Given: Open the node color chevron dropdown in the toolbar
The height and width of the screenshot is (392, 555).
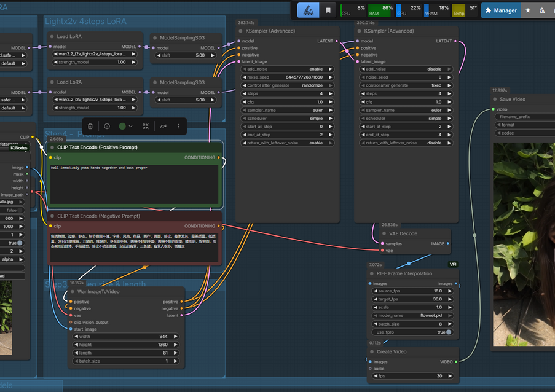Looking at the screenshot, I should [131, 127].
